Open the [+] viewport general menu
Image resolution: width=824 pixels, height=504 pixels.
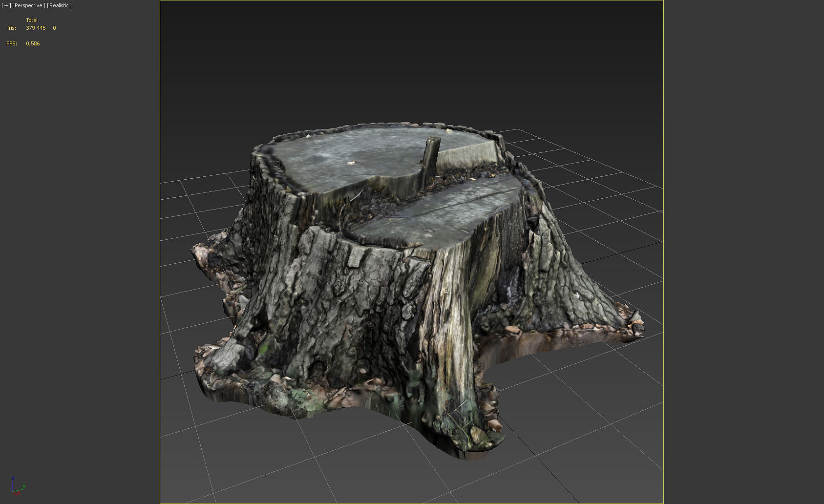pos(6,5)
